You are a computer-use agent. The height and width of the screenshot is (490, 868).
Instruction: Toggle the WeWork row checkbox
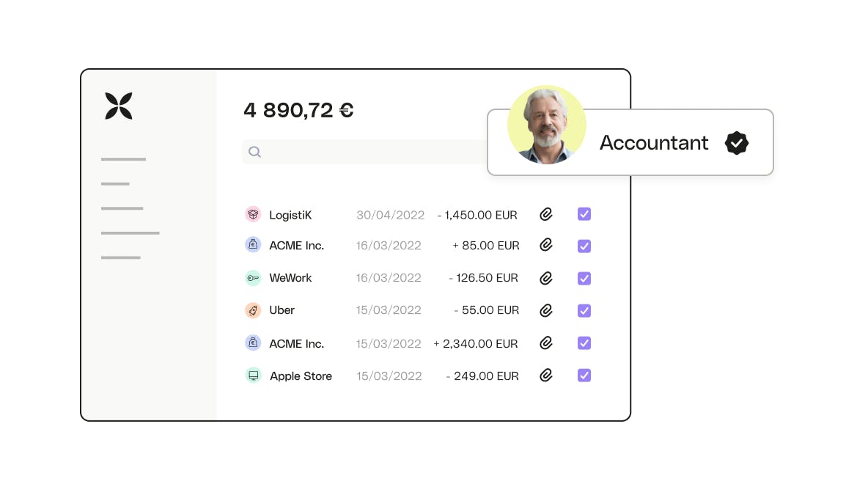point(584,278)
